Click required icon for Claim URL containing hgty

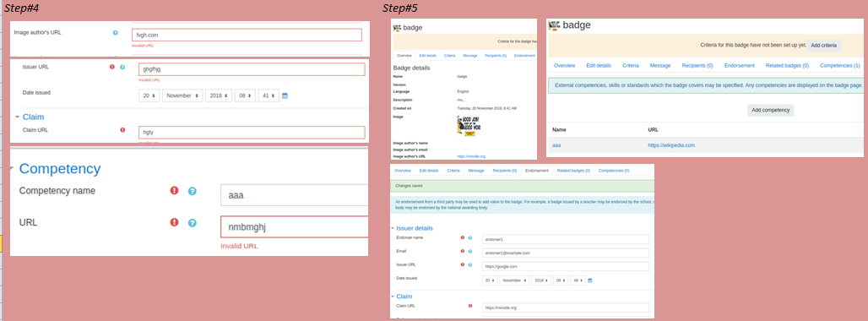click(x=122, y=130)
